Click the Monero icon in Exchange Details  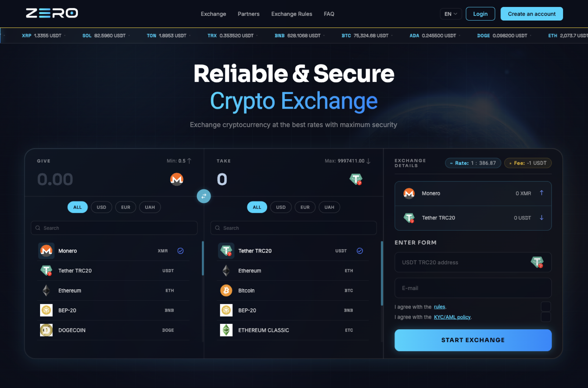point(409,193)
